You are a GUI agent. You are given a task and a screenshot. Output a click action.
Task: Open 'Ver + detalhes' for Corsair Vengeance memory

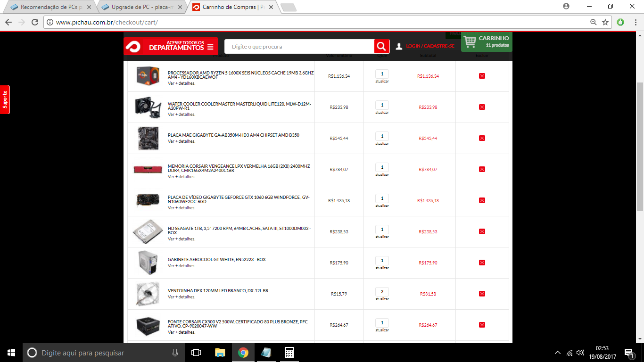click(182, 177)
